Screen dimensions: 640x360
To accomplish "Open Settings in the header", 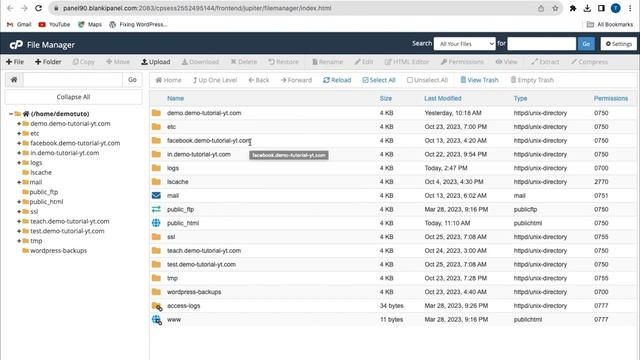I will [x=618, y=44].
